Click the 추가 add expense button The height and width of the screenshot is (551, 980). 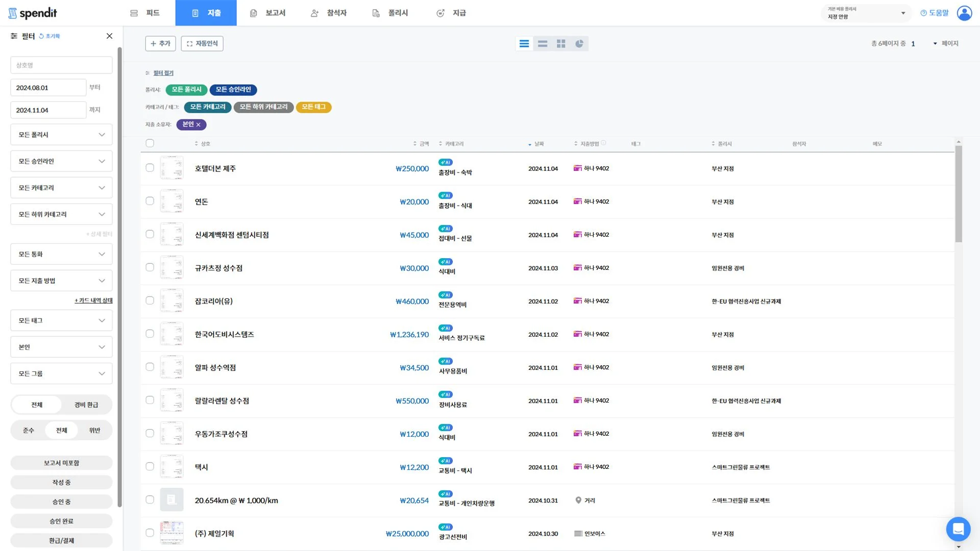tap(160, 44)
